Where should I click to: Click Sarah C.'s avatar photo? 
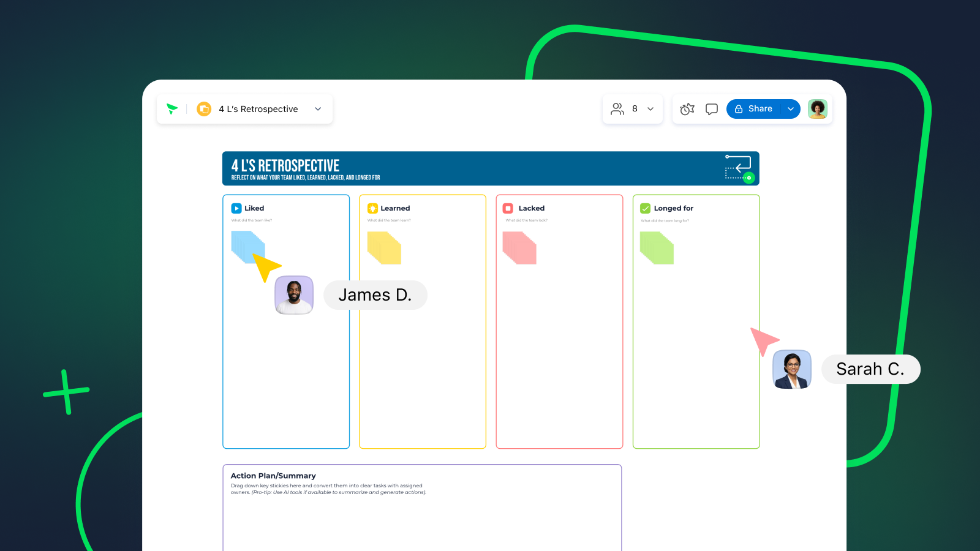coord(792,369)
